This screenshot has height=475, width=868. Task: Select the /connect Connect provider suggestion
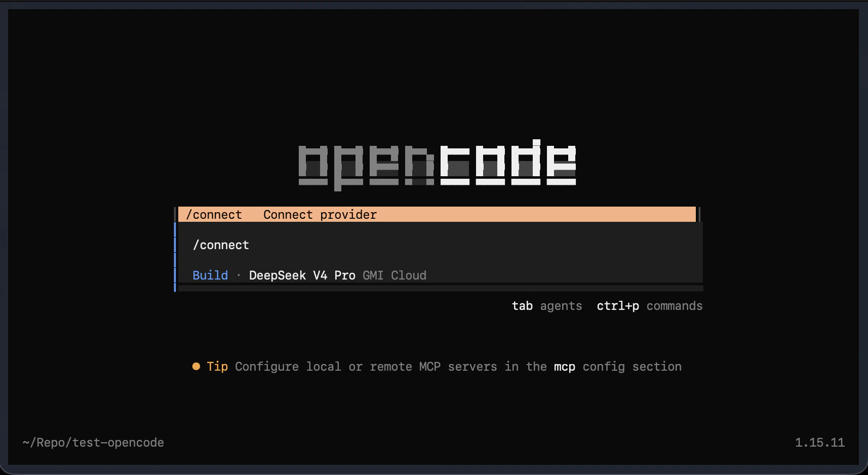coord(437,214)
